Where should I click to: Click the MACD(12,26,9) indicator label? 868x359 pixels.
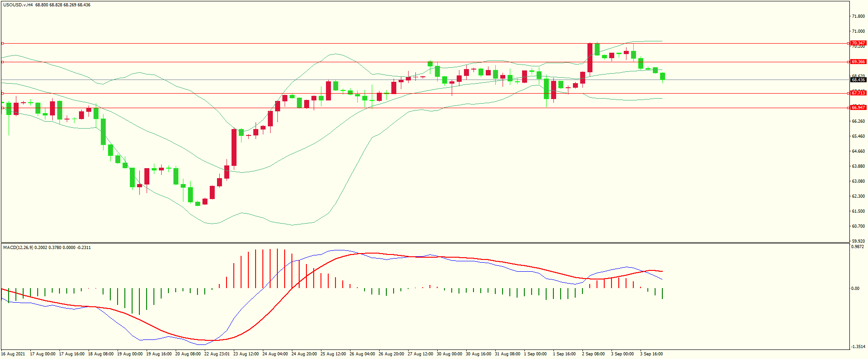18,248
